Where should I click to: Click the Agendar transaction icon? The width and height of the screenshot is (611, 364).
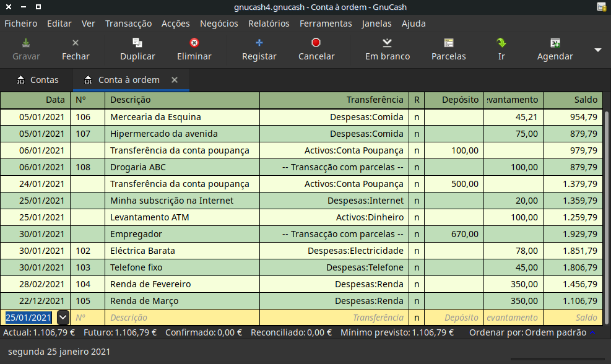point(554,50)
